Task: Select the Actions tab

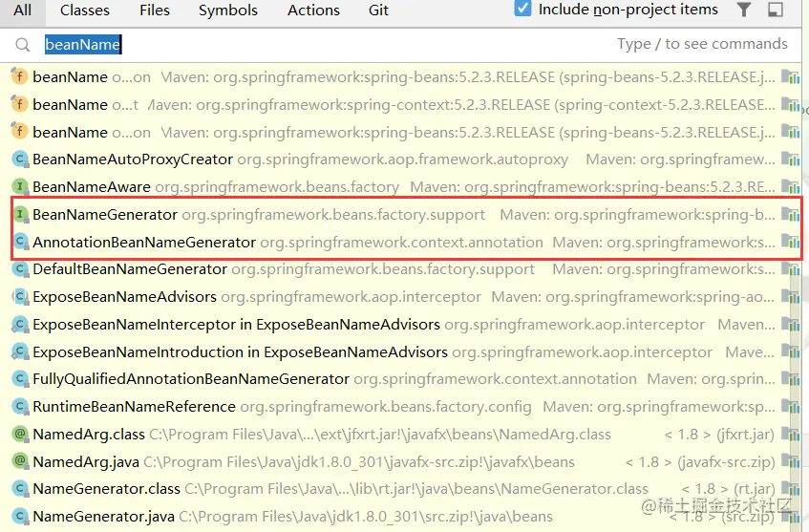Action: coord(313,11)
